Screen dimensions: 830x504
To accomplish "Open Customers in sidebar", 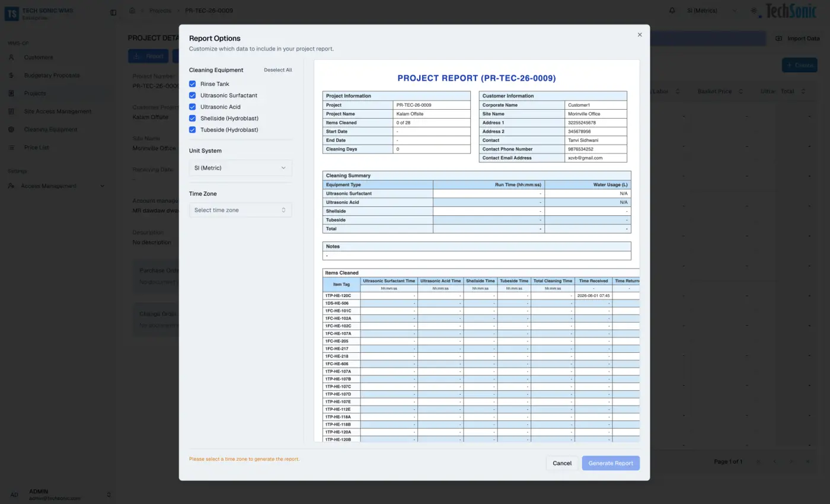I will pos(39,58).
